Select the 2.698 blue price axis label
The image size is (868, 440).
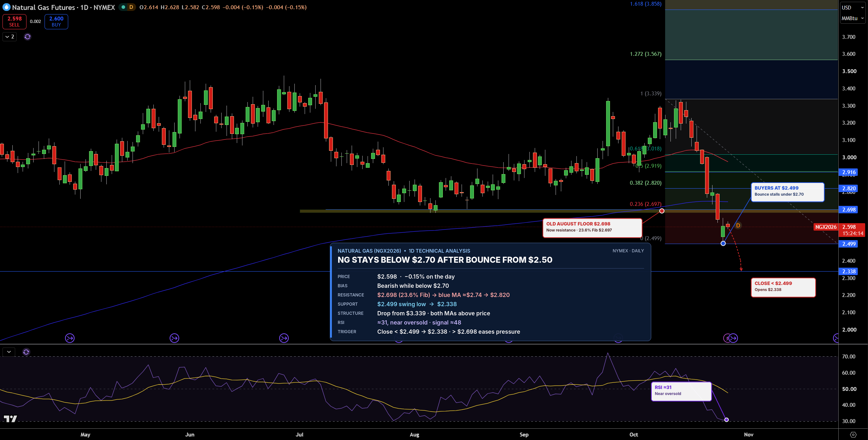click(x=848, y=209)
